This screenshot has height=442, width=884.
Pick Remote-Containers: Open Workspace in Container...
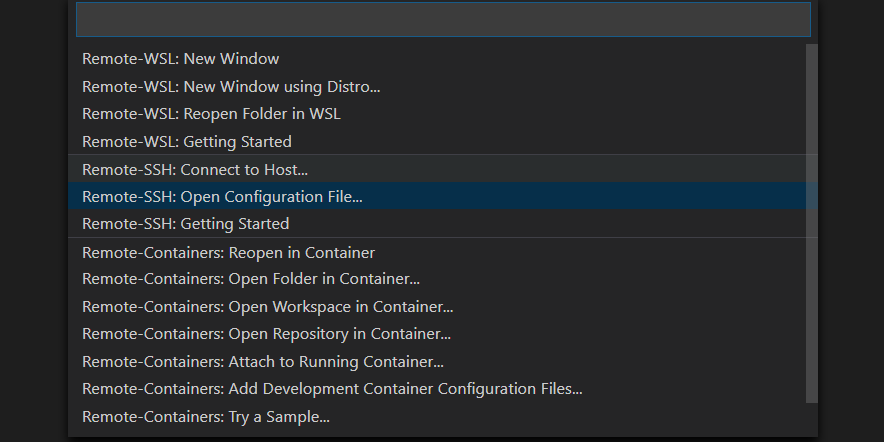point(443,307)
